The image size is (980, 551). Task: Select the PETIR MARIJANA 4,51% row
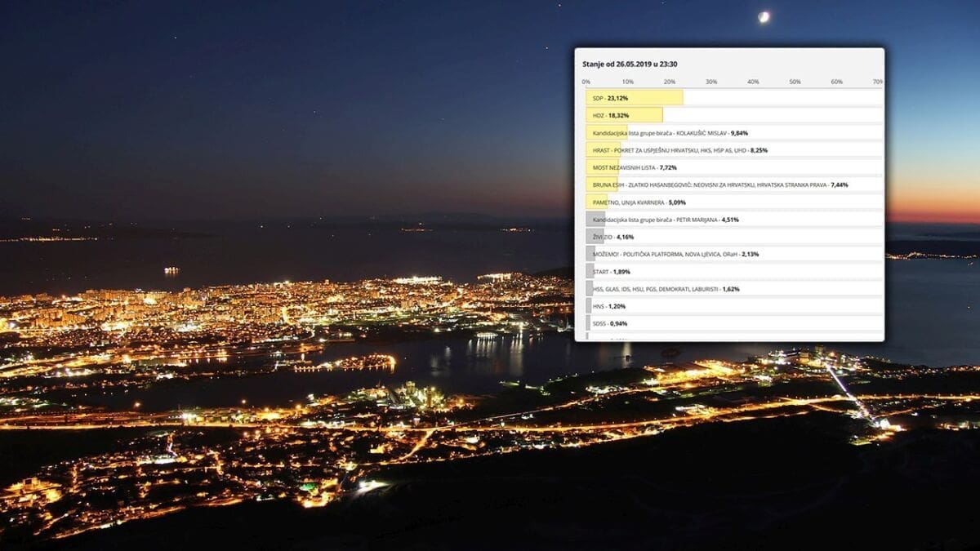tap(653, 220)
